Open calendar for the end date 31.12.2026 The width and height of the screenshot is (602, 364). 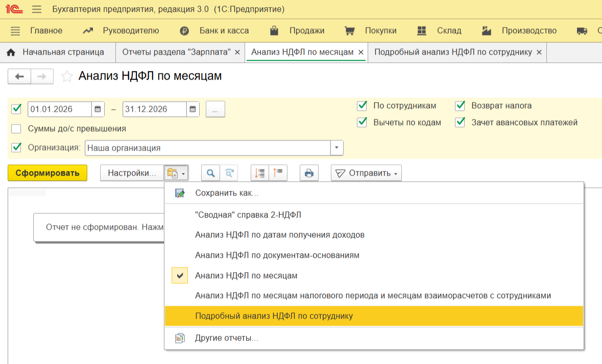[193, 109]
